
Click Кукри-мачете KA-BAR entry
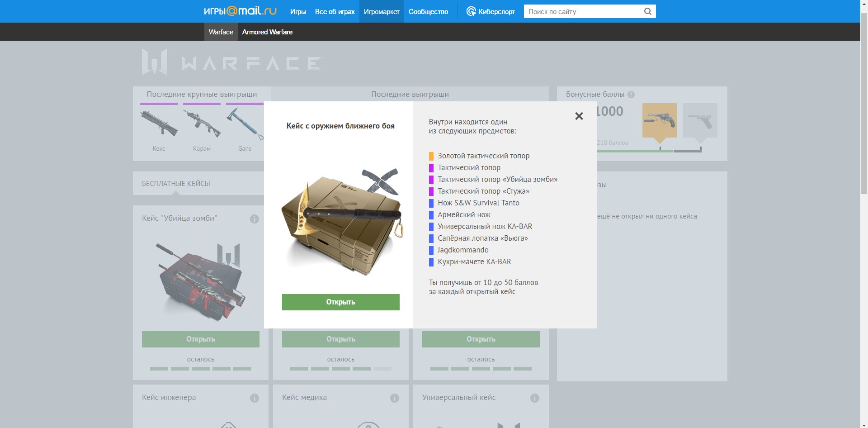click(474, 262)
